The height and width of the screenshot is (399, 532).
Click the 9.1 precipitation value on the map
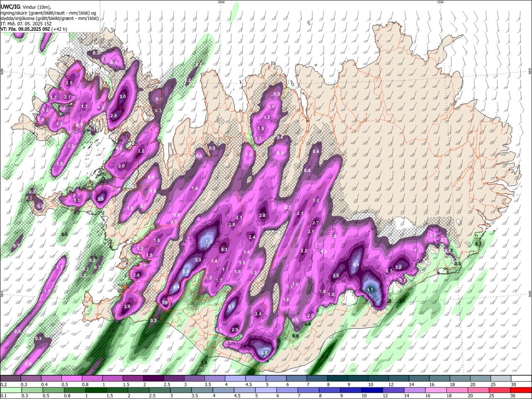point(371,290)
